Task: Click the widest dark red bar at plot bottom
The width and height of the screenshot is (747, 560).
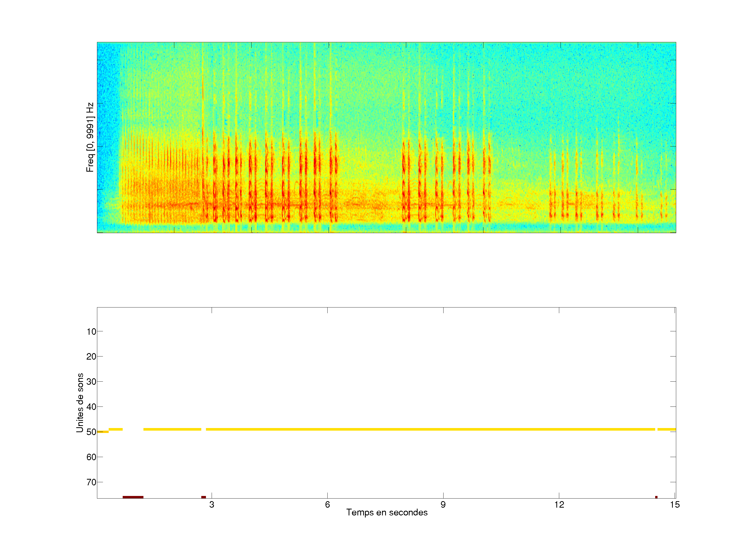Action: (x=133, y=497)
